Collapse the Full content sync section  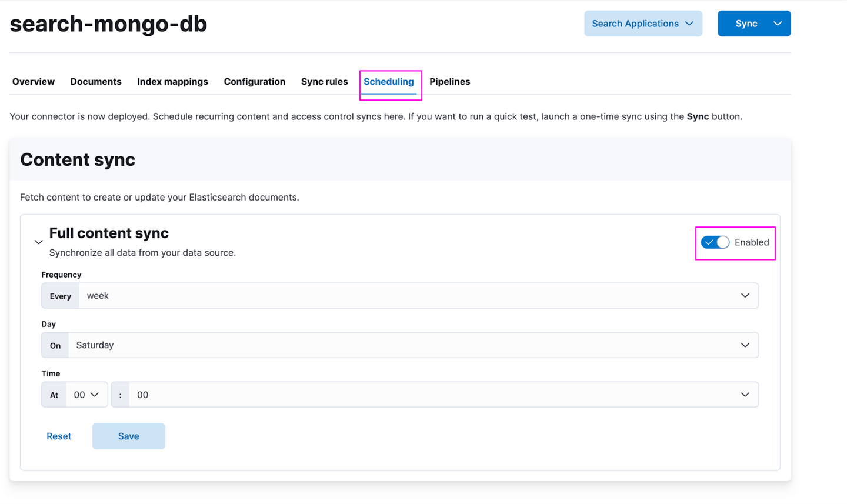[38, 242]
